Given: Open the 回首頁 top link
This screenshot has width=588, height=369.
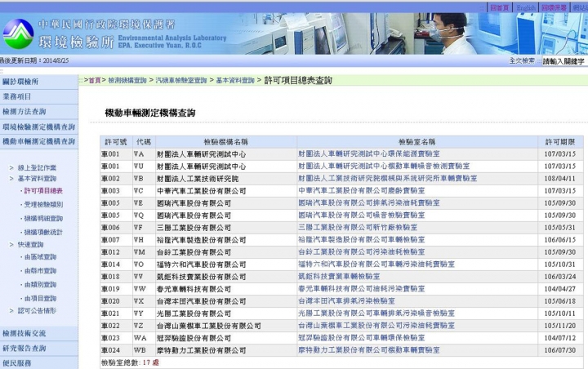Looking at the screenshot, I should [x=500, y=7].
